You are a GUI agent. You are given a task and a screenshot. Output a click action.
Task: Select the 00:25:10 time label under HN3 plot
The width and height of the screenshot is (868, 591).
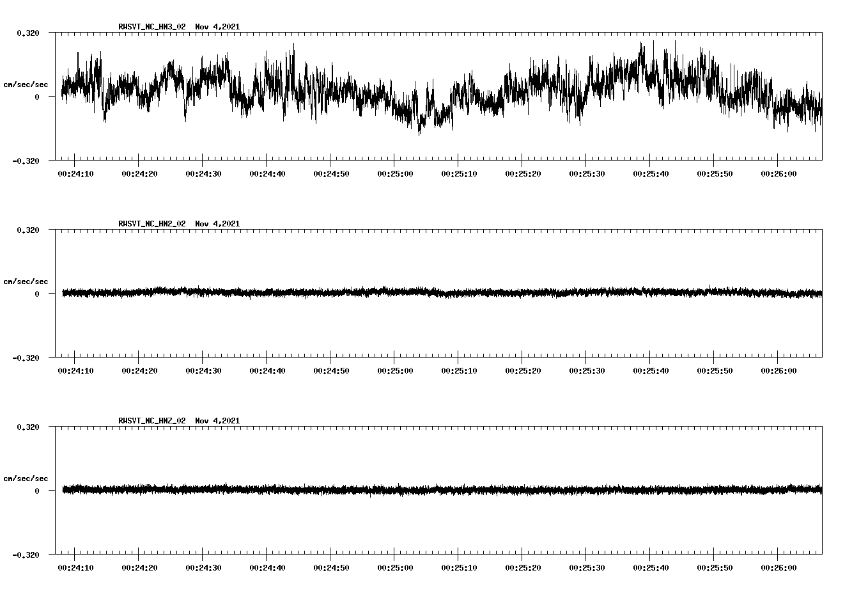click(x=460, y=174)
